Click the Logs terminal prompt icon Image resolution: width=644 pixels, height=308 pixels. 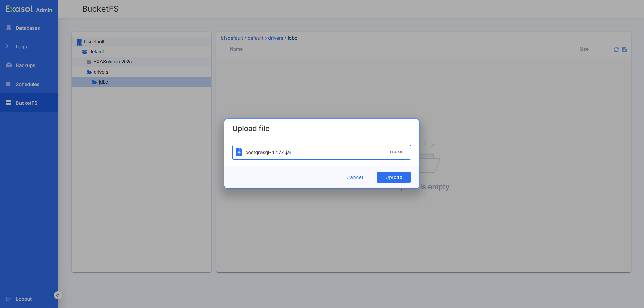pyautogui.click(x=9, y=46)
